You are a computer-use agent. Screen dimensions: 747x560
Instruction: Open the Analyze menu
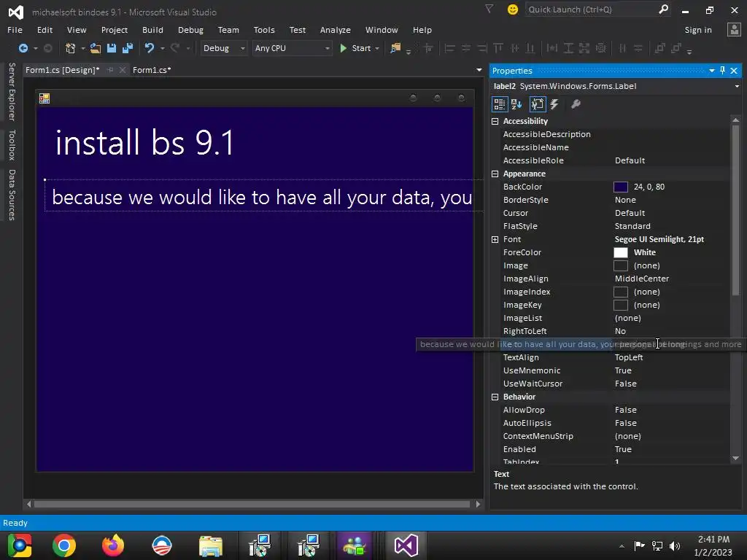pos(336,30)
